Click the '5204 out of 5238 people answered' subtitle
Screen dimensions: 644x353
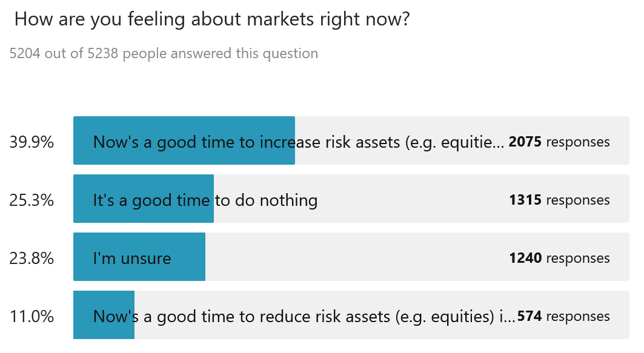pyautogui.click(x=164, y=53)
